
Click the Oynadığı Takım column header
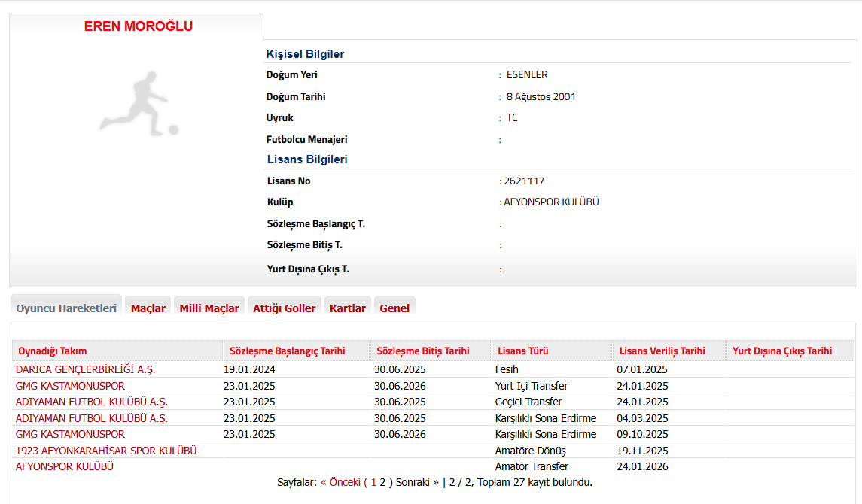coord(53,351)
